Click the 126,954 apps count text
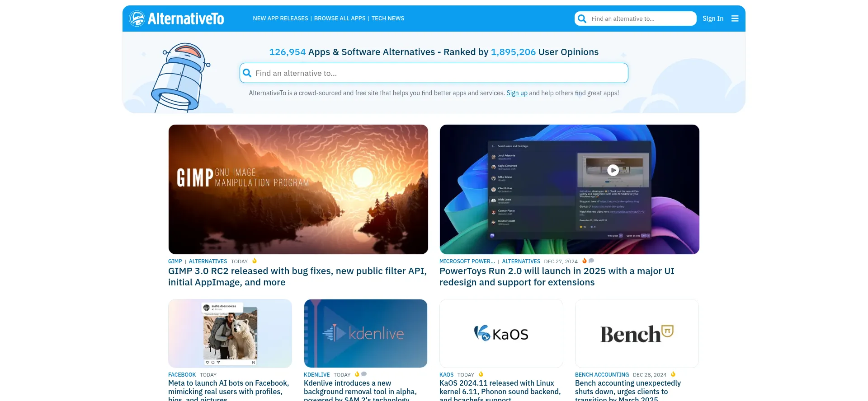Image resolution: width=868 pixels, height=401 pixels. pyautogui.click(x=288, y=52)
